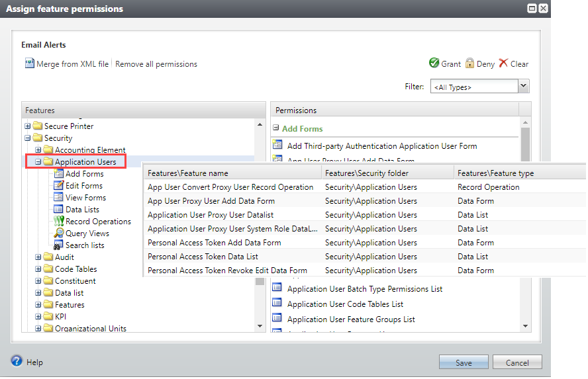Expand the Data list tree node

(38, 293)
